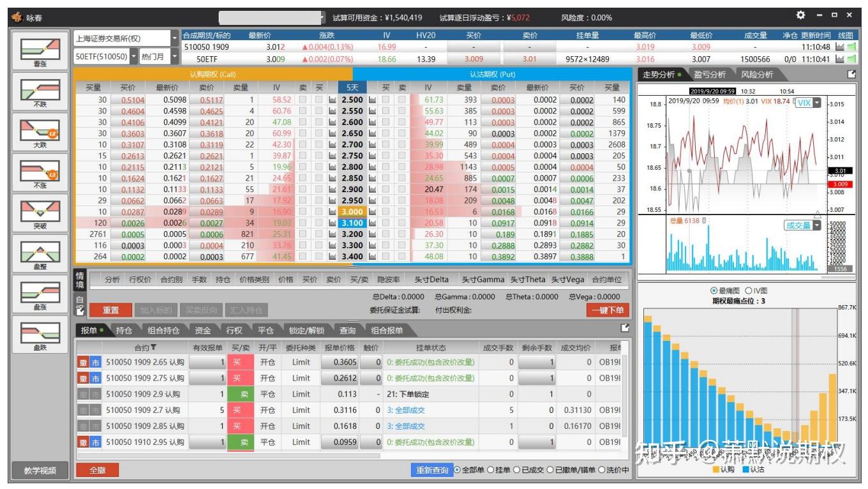Screen dimensions: 868x489
Task: Select the 看涨 bullish strategy icon
Action: click(x=40, y=50)
